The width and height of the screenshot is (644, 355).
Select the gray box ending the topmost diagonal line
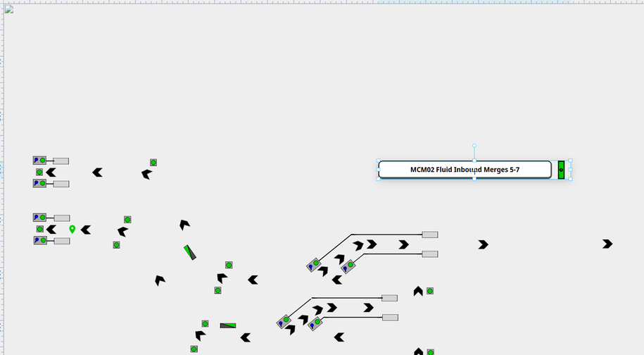coord(429,235)
